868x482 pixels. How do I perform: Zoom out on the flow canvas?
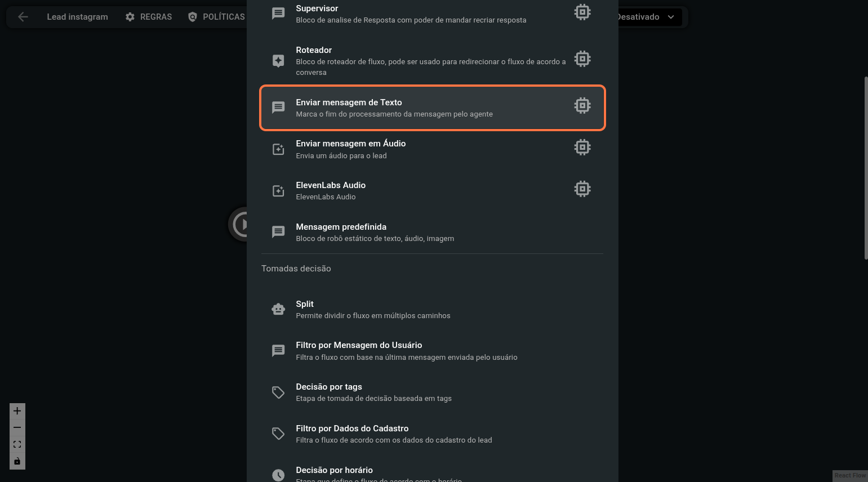click(x=17, y=428)
